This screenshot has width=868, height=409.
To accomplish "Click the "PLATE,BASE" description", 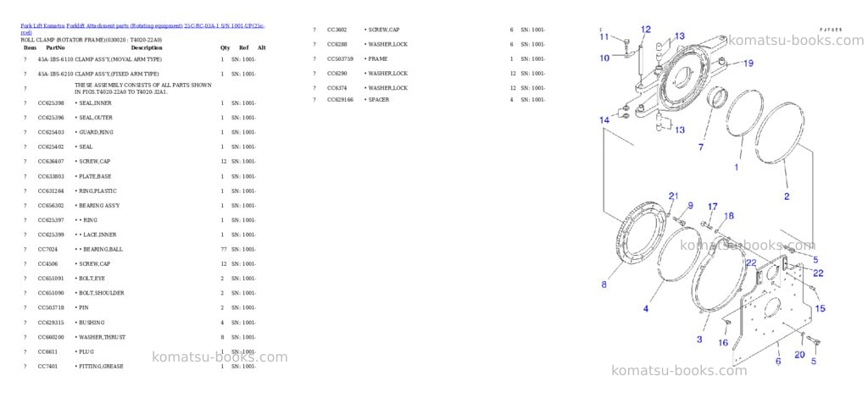I will click(x=95, y=176).
